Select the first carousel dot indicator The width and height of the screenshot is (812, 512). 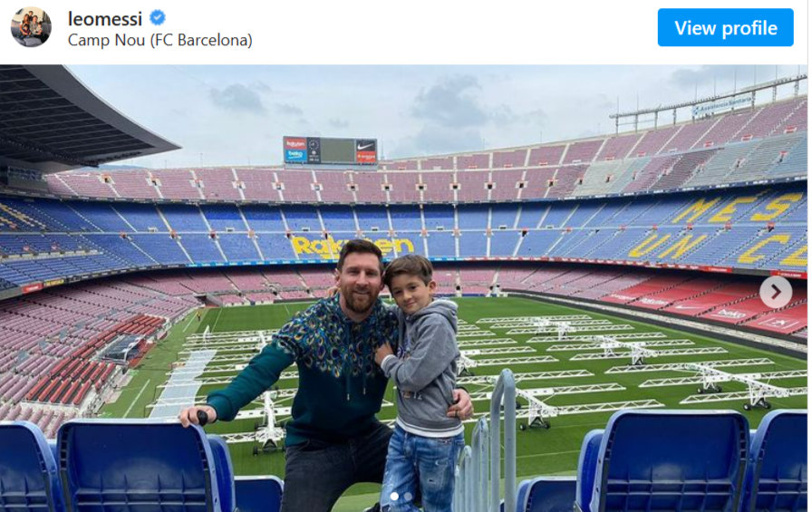(394, 497)
